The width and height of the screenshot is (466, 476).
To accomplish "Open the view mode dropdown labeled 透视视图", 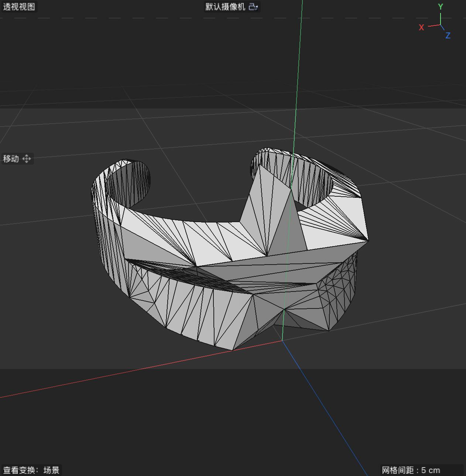I will 19,7.
